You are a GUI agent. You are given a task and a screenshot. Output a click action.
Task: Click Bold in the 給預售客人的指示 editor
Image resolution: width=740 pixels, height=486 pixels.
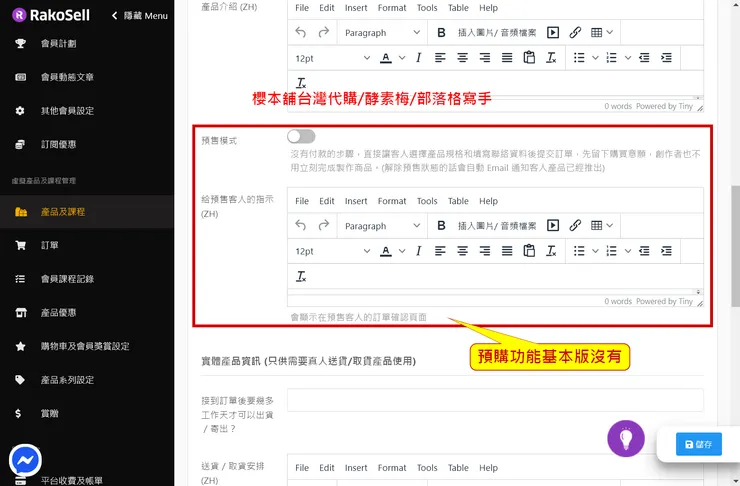click(x=441, y=226)
